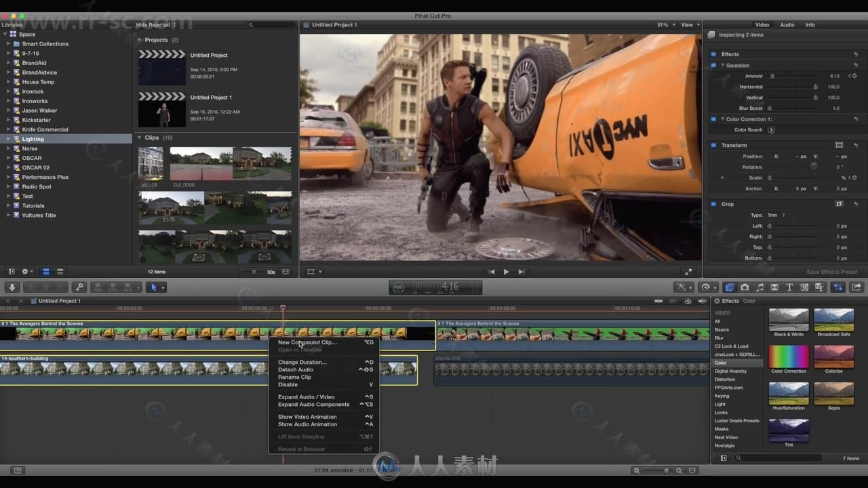This screenshot has width=868, height=488.
Task: Jump to next edit in viewer
Action: pyautogui.click(x=521, y=272)
